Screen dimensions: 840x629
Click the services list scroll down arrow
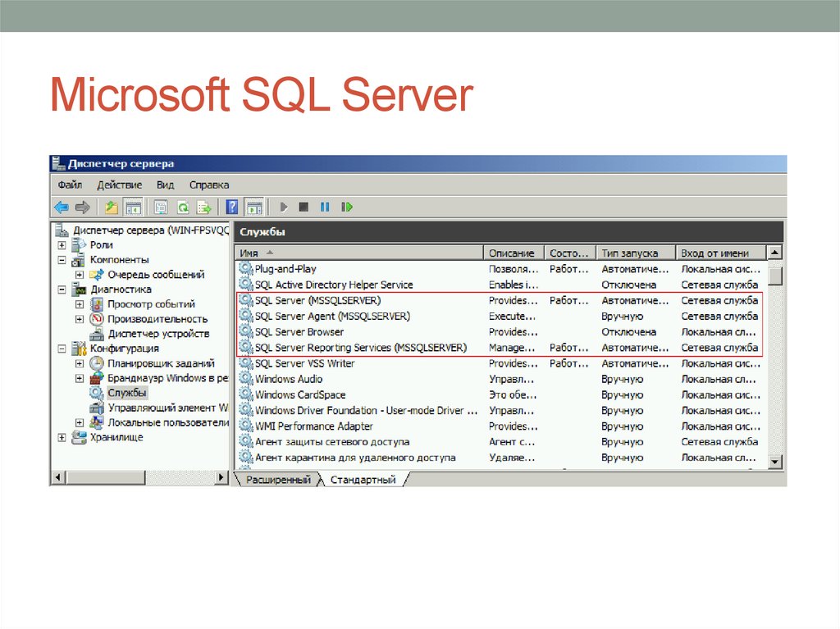coord(775,463)
